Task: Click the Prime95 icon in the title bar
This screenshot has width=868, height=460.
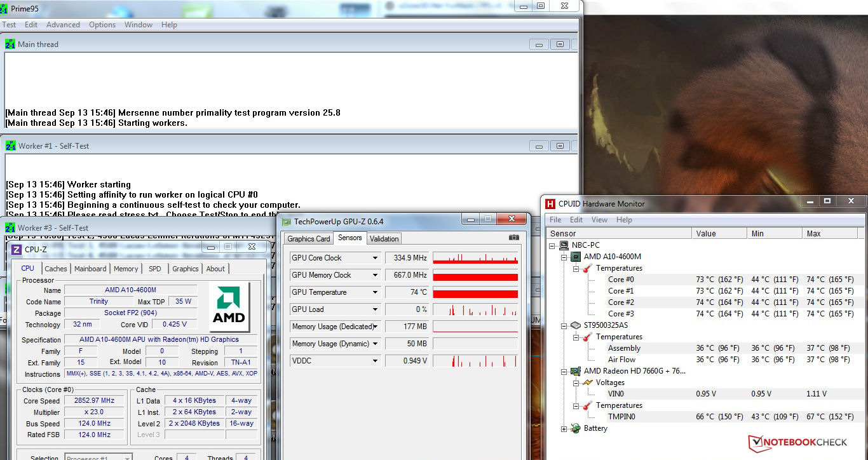Action: pyautogui.click(x=5, y=8)
